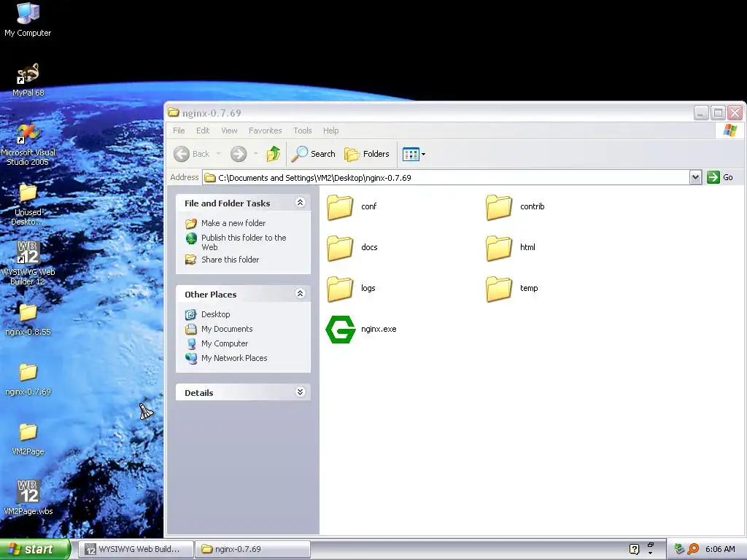Select nginx-0.7.69 folder on desktop
The width and height of the screenshot is (747, 560).
click(28, 379)
